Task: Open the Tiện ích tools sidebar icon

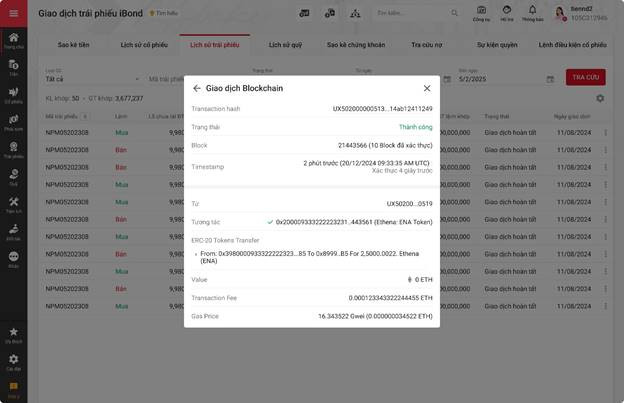Action: 14,204
